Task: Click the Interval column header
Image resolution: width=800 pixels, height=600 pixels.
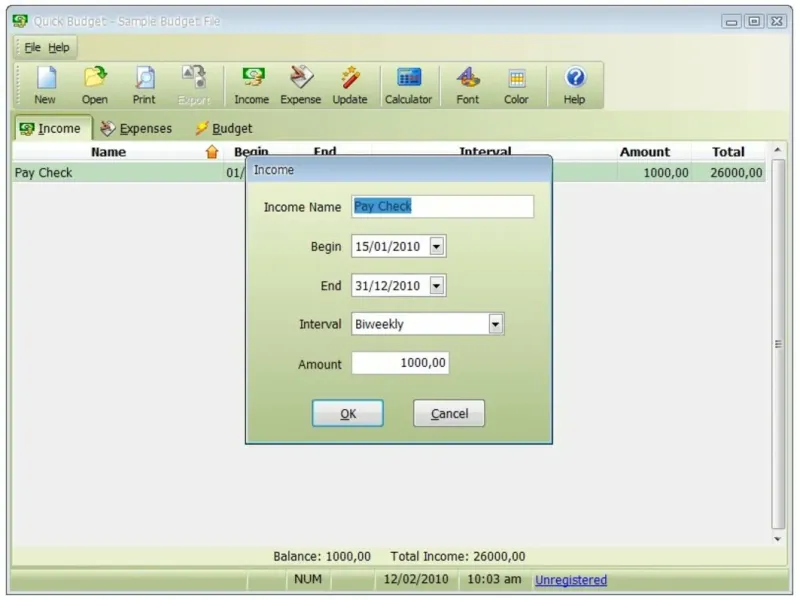Action: [485, 150]
